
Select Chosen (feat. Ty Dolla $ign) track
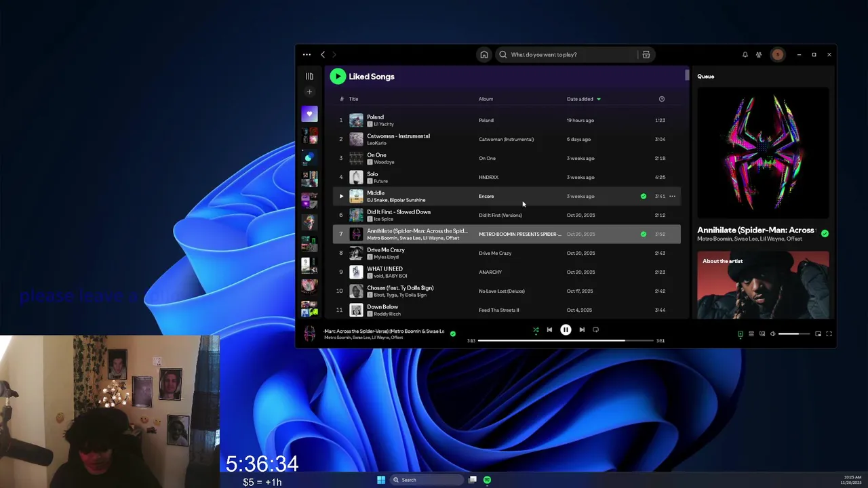coord(400,288)
